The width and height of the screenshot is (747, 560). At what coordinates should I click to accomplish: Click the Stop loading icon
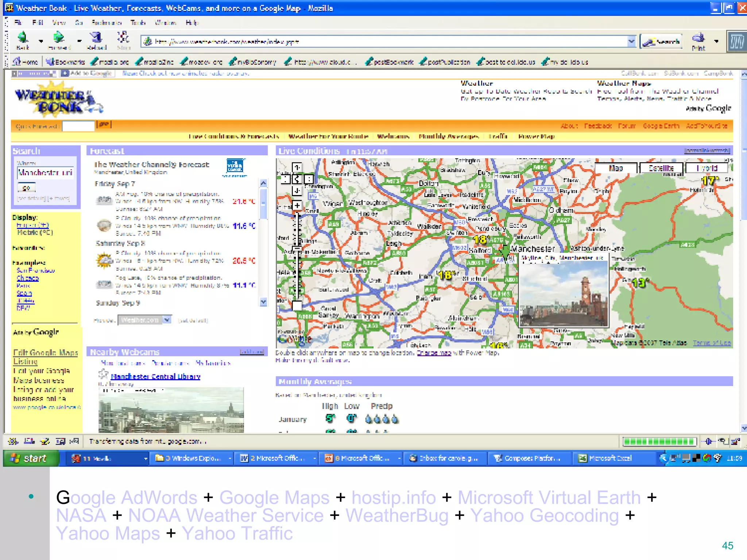(x=123, y=37)
